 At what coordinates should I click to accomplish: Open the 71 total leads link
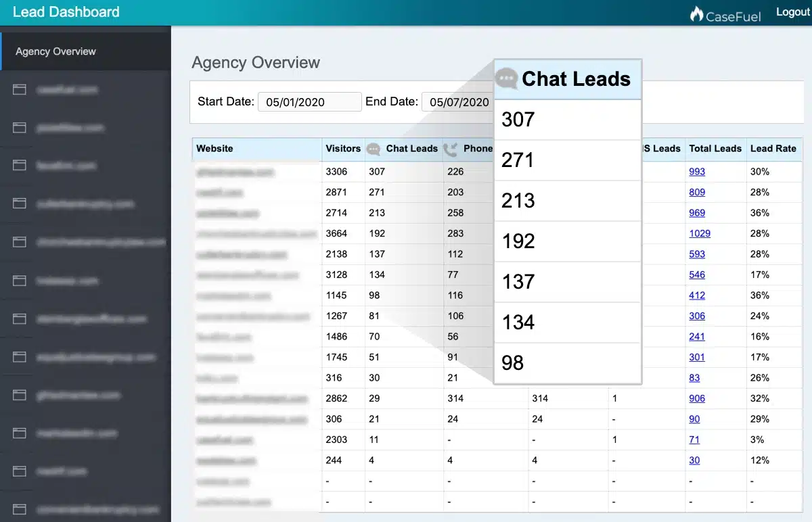pos(694,440)
